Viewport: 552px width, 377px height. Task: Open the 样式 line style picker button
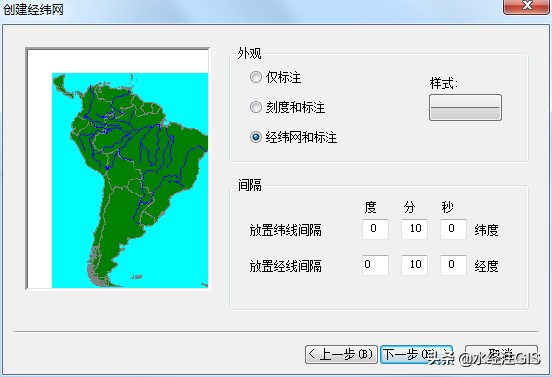click(x=465, y=107)
